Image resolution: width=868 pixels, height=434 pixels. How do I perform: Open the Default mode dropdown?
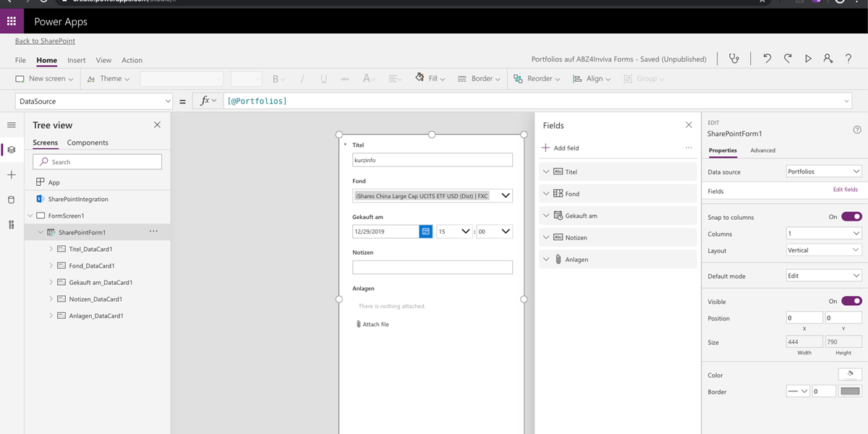click(824, 276)
